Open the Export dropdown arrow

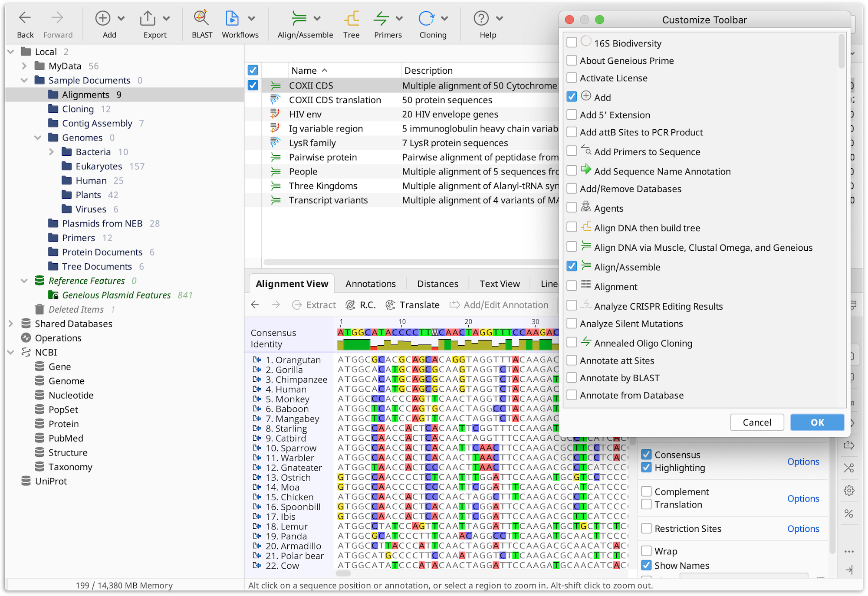coord(166,18)
